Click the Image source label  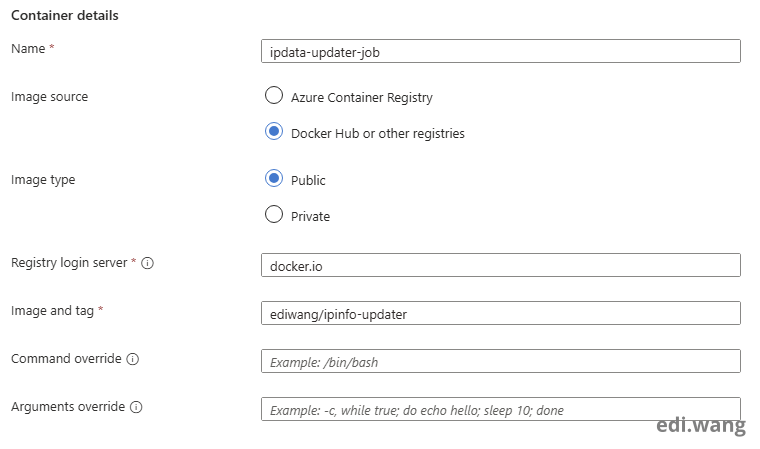click(x=49, y=97)
